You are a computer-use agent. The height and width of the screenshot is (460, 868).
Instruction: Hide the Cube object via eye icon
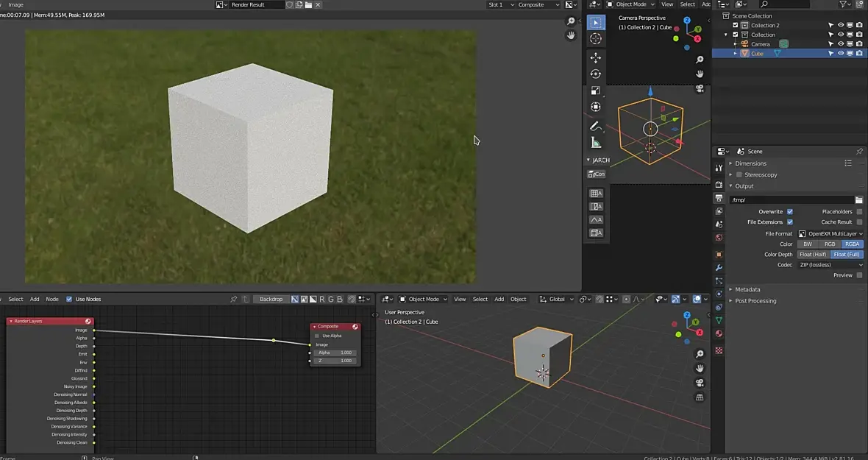(841, 53)
